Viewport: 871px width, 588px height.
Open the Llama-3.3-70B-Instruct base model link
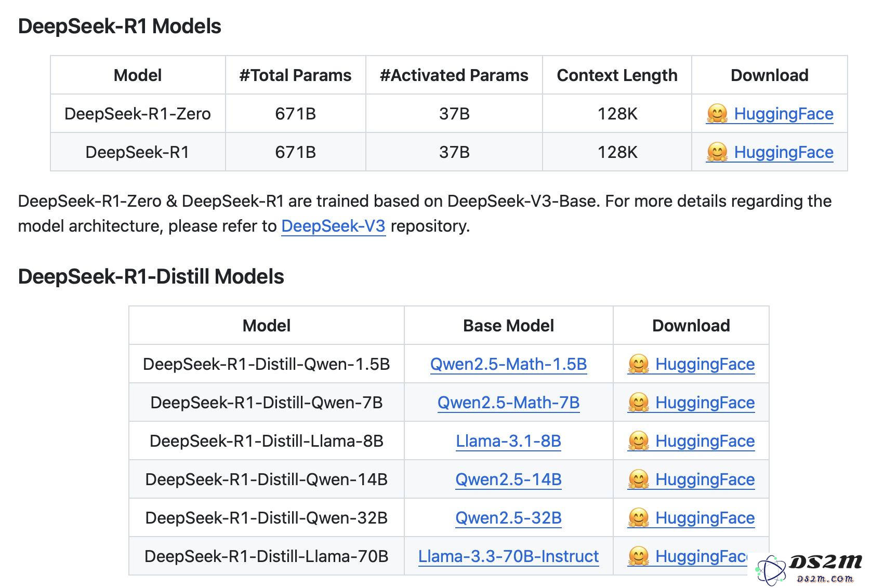[x=508, y=556]
